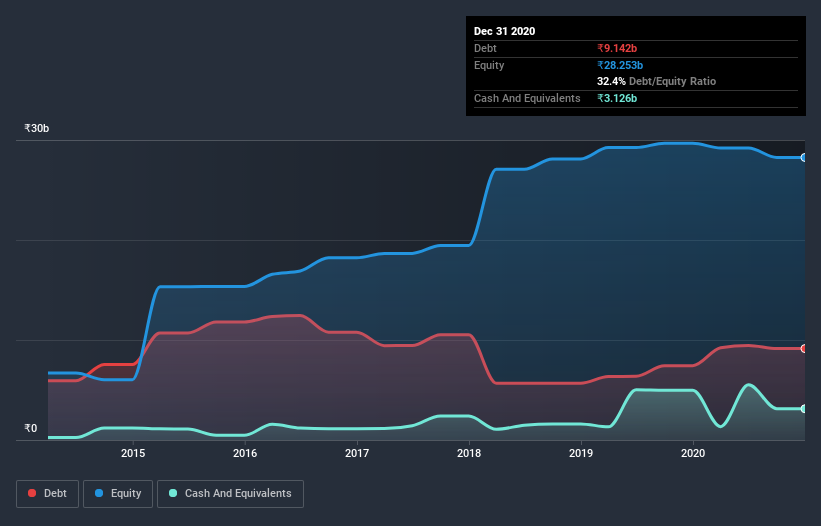
Task: Click the 2015 x-axis label
Action: [133, 453]
